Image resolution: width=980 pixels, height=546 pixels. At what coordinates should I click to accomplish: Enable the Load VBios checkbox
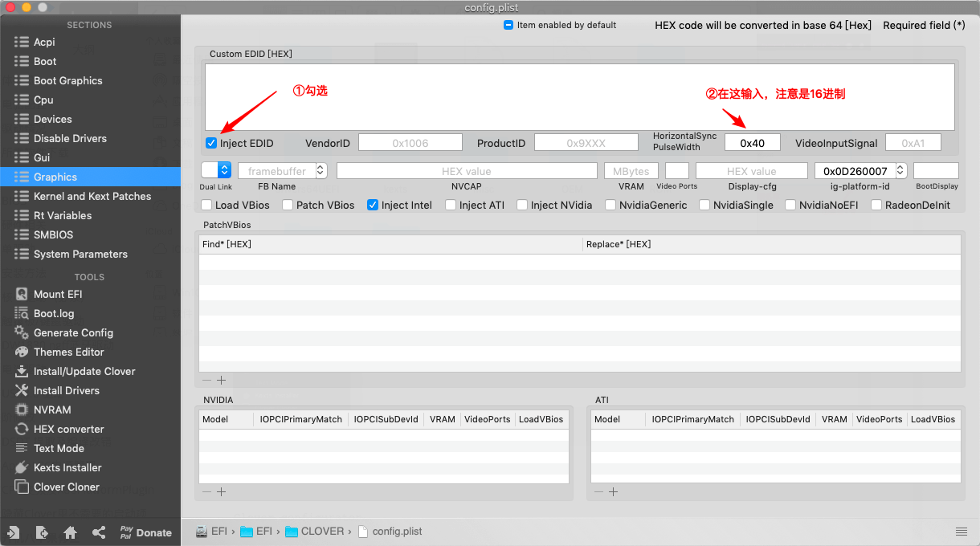206,205
